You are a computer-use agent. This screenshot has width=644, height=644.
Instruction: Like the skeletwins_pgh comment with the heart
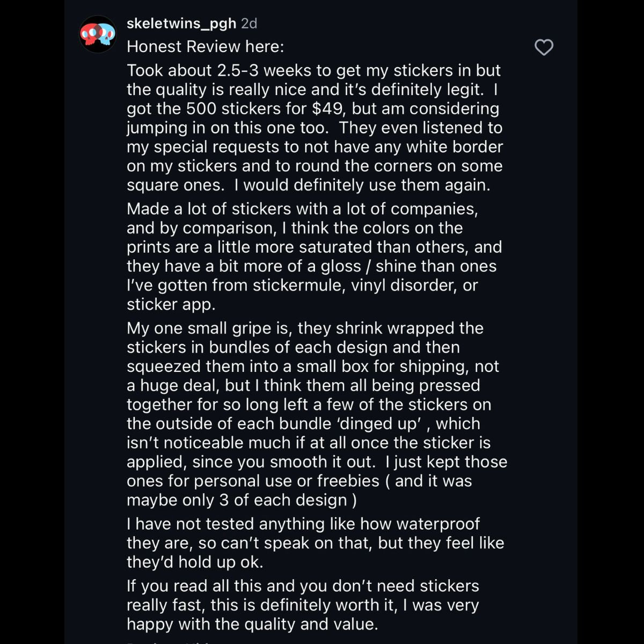click(544, 47)
